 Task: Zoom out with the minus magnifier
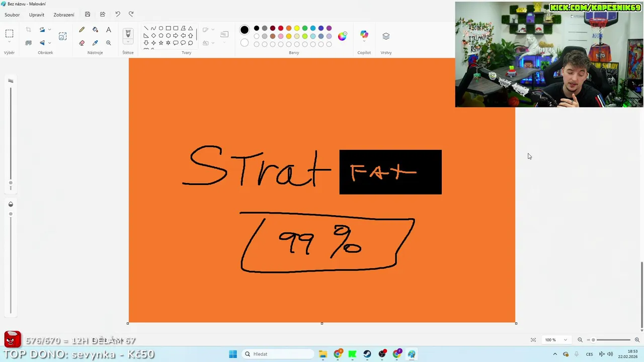[580, 340]
